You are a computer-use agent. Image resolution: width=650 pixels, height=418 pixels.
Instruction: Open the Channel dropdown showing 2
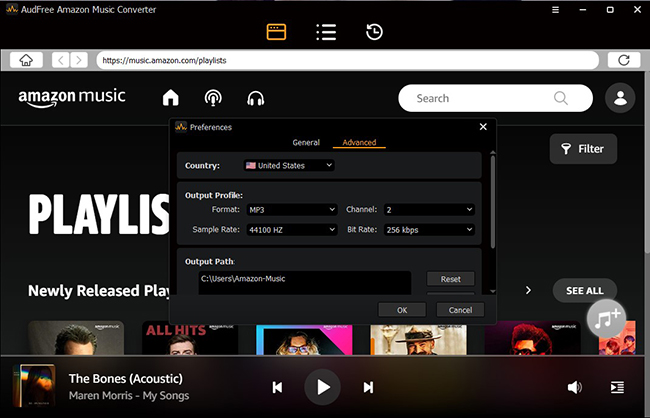[x=429, y=209]
